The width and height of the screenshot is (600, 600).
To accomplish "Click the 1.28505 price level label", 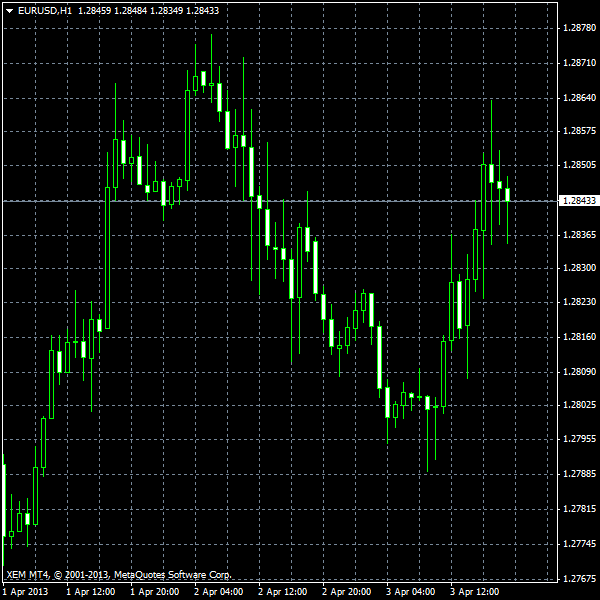I will coord(580,165).
